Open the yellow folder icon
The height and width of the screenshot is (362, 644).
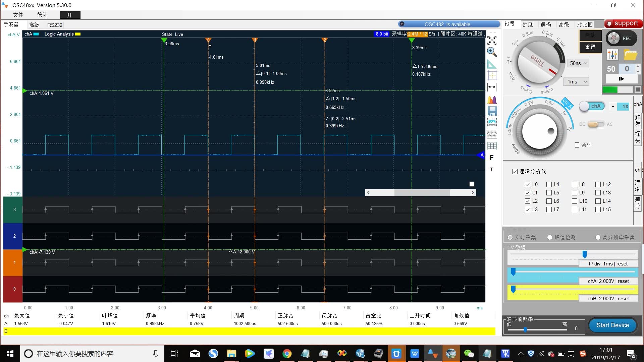click(x=630, y=55)
